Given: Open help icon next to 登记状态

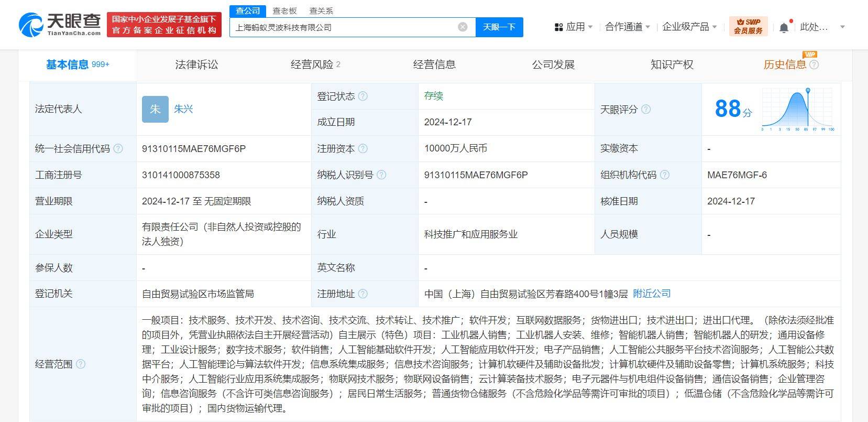Looking at the screenshot, I should click(362, 96).
